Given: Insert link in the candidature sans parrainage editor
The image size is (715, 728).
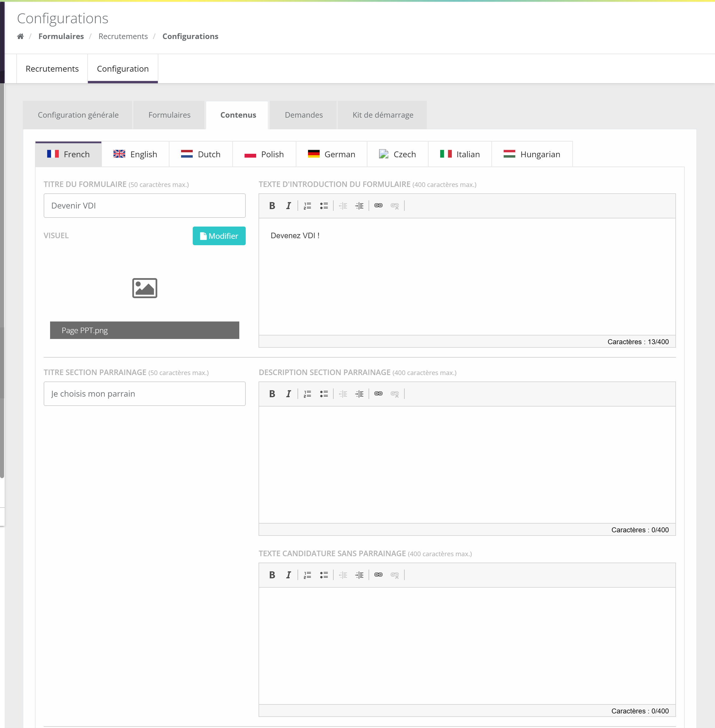Looking at the screenshot, I should tap(378, 575).
